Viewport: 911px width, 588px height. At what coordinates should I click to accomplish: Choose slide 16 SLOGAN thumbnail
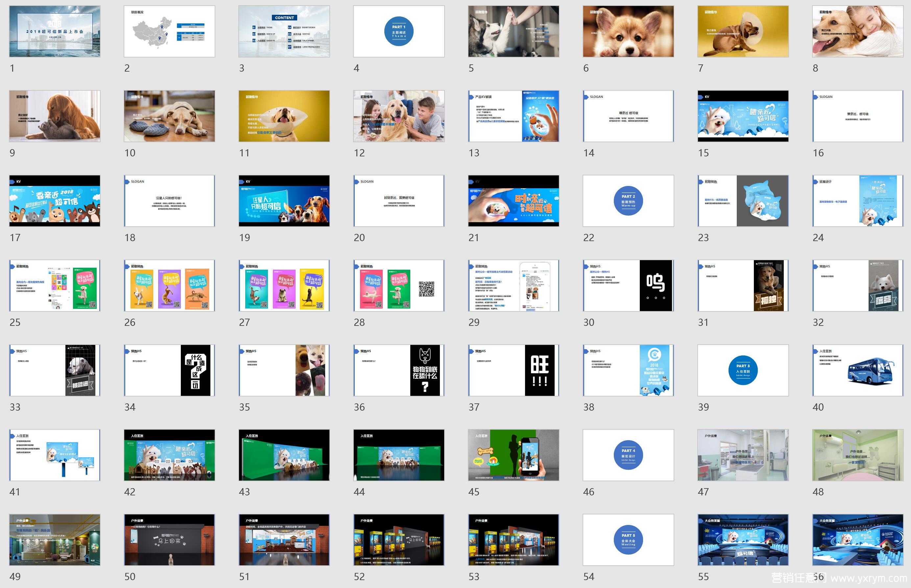click(x=858, y=116)
